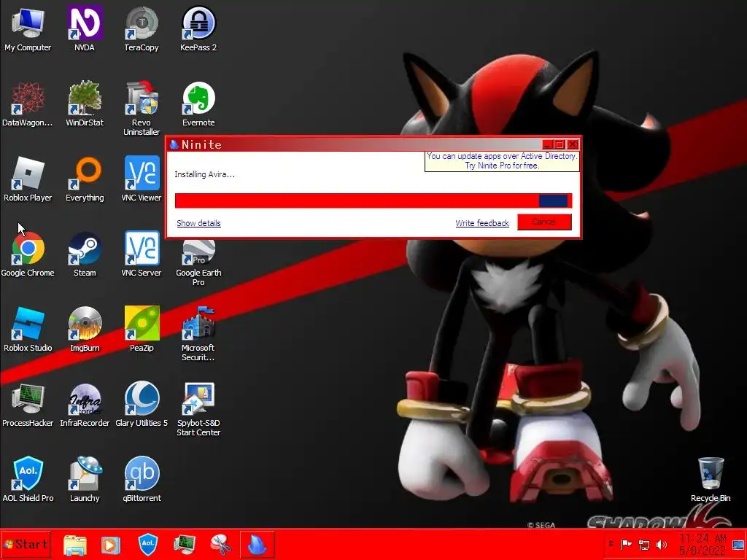Minimize the Ninite window
747x560 pixels.
[x=547, y=144]
